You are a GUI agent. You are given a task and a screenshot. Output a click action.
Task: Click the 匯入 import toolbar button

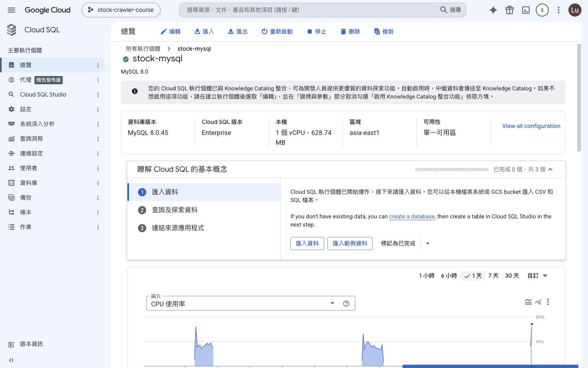204,31
